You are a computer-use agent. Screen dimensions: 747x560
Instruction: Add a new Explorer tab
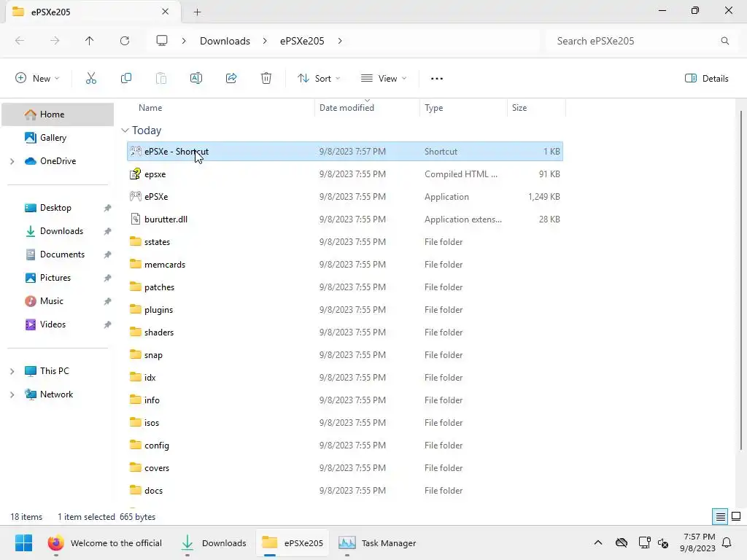tap(197, 12)
